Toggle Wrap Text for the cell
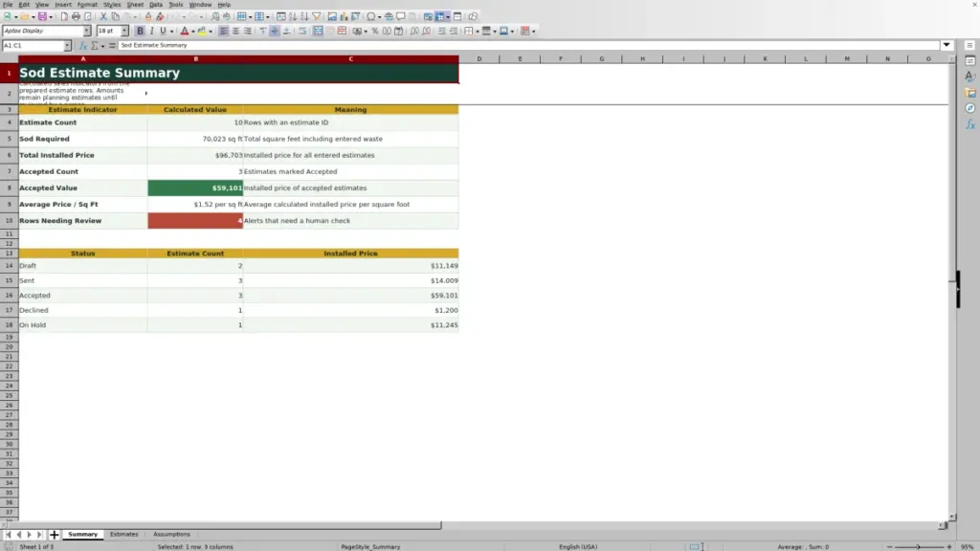The image size is (980, 551). (x=302, y=31)
